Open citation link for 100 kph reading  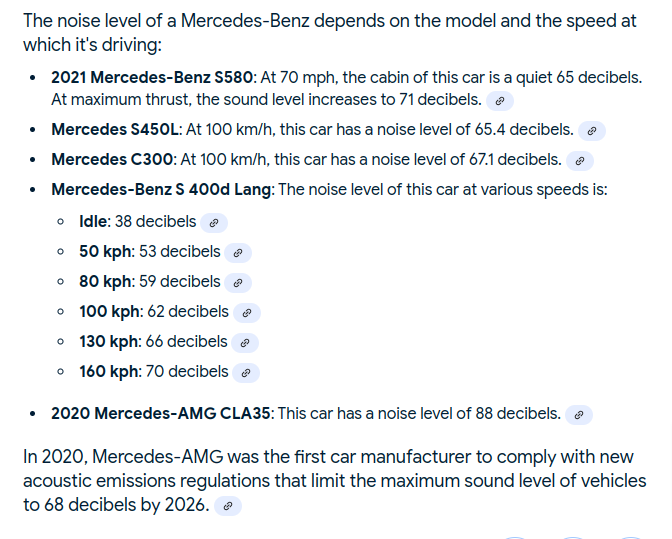[247, 313]
